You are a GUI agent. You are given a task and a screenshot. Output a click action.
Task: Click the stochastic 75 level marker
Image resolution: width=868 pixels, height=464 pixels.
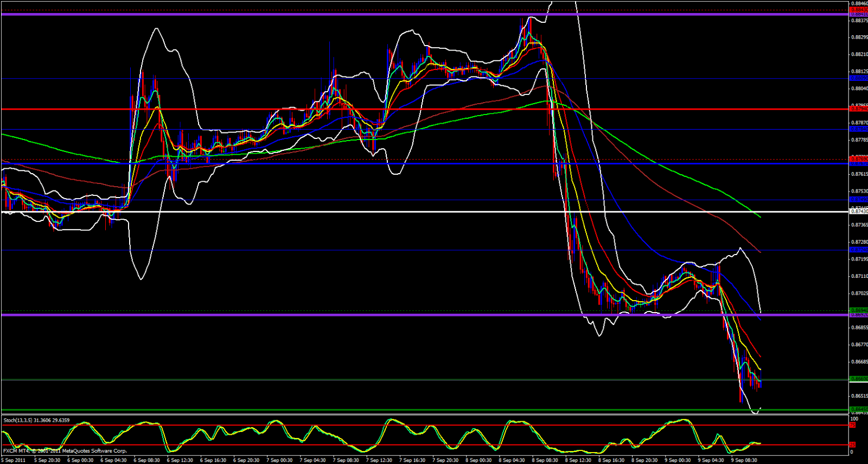click(853, 425)
